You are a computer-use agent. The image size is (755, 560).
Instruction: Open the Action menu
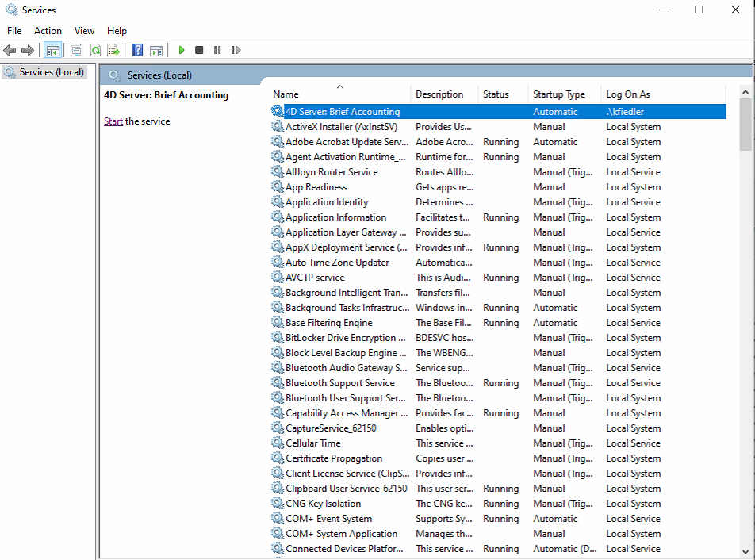(48, 30)
